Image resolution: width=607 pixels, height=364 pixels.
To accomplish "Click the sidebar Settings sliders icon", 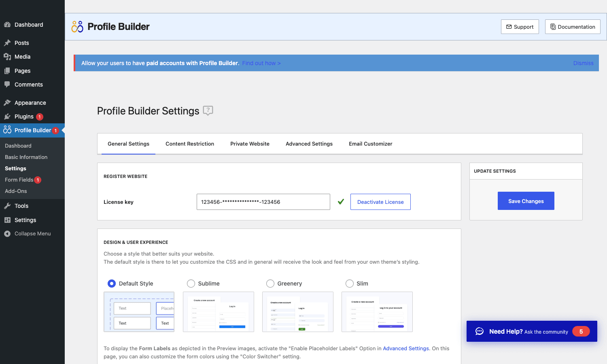I will [x=7, y=220].
